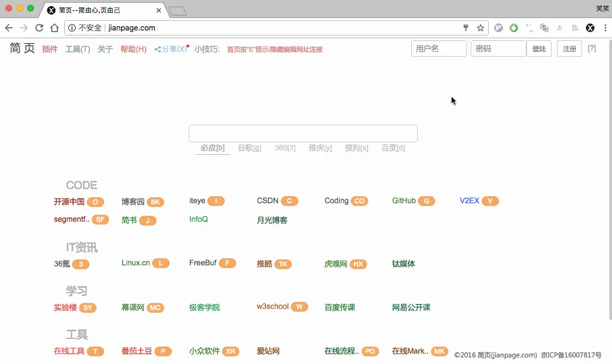This screenshot has height=364, width=612.
Task: Open a new browser tab
Action: pyautogui.click(x=178, y=11)
